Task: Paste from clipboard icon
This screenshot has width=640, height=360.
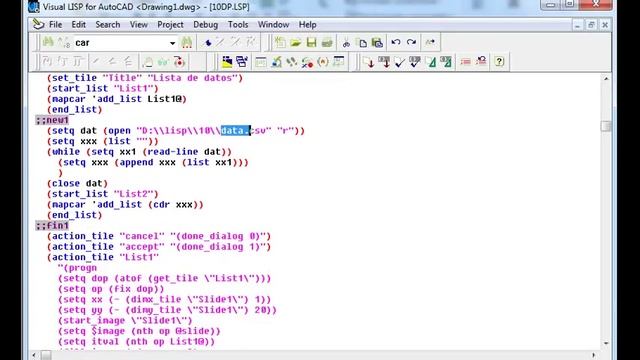Action: click(378, 42)
